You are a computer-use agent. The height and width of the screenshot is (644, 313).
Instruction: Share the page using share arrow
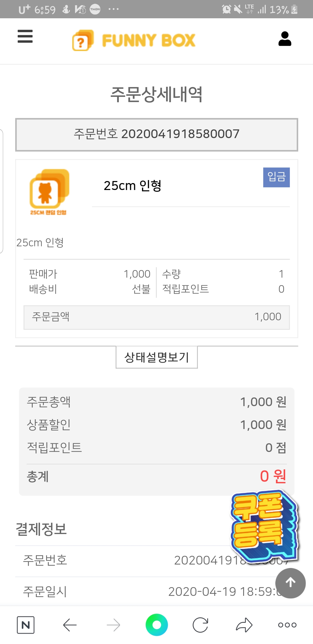(244, 625)
